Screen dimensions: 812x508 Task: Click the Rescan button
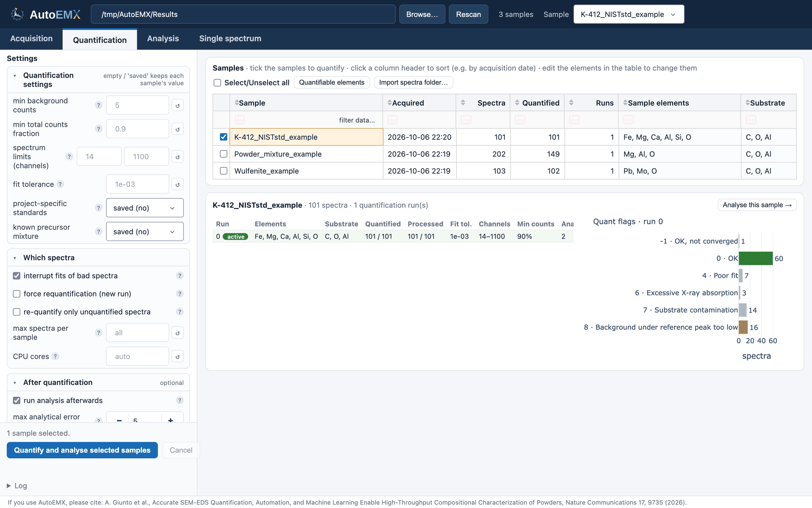tap(468, 14)
